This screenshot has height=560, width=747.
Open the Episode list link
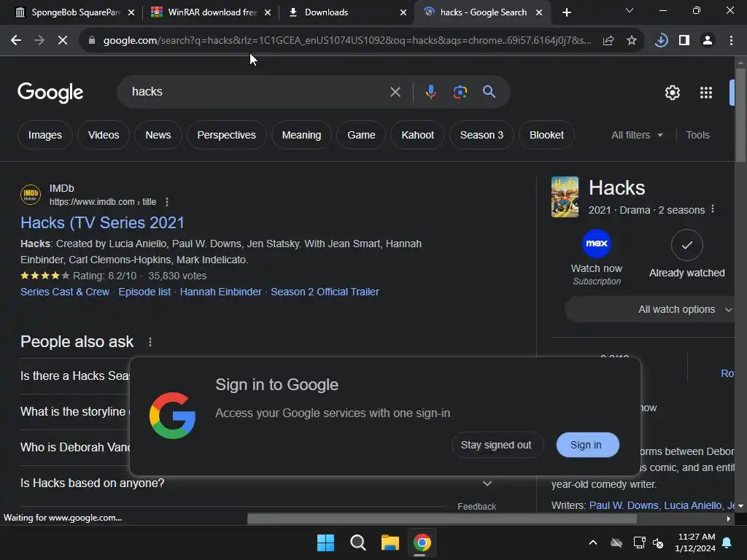coord(144,292)
